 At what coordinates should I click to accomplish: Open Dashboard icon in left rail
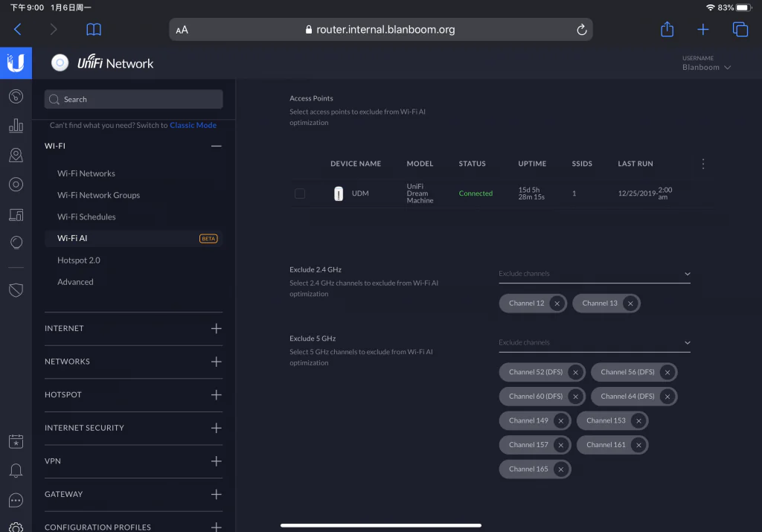(16, 97)
